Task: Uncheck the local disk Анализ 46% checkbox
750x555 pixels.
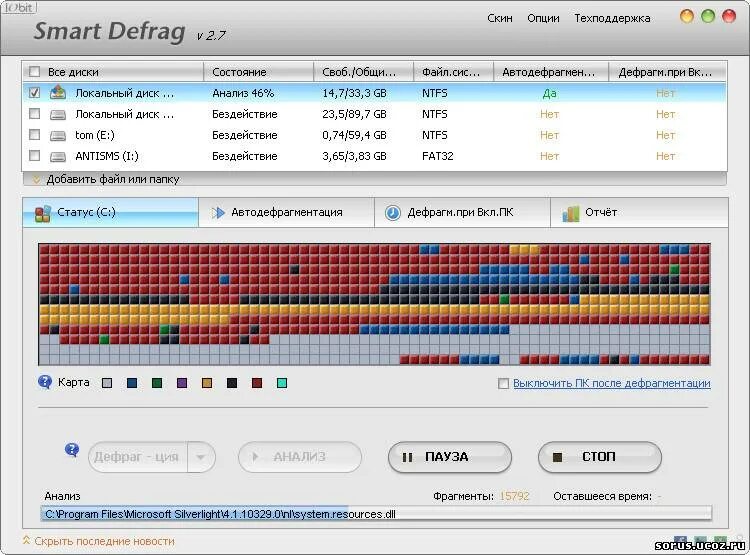Action: tap(34, 93)
